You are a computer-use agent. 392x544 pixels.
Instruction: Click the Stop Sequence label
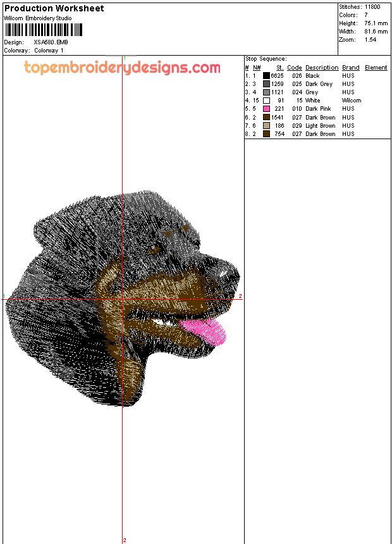pos(266,59)
